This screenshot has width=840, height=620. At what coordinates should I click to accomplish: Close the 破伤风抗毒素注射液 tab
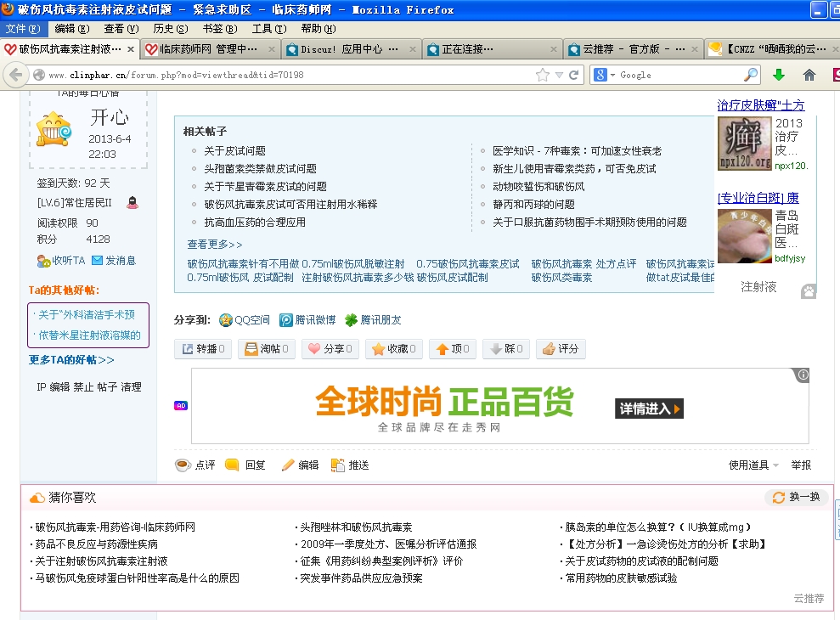coord(131,49)
